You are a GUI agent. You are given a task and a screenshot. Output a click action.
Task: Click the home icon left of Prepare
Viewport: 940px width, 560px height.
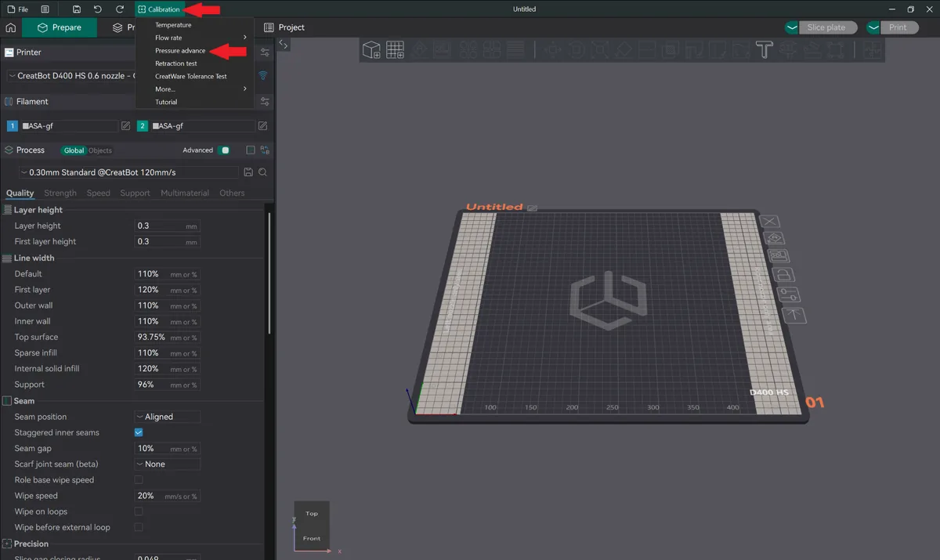click(11, 27)
